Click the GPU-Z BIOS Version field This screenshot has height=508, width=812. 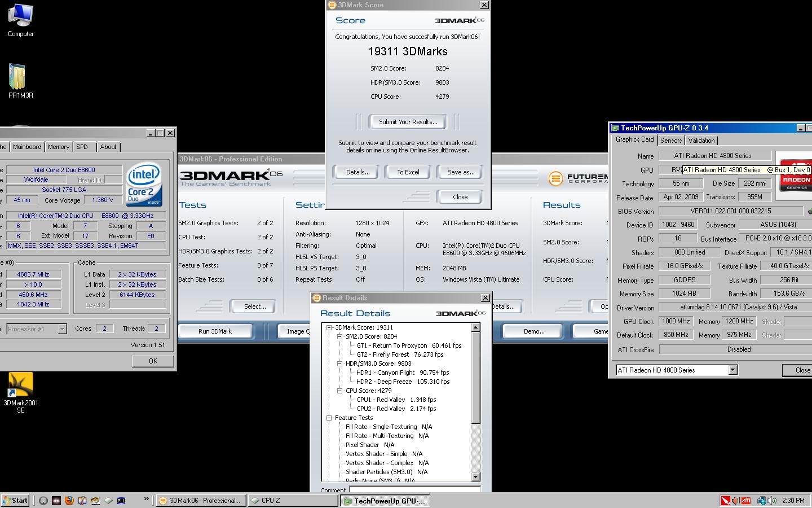click(x=730, y=211)
